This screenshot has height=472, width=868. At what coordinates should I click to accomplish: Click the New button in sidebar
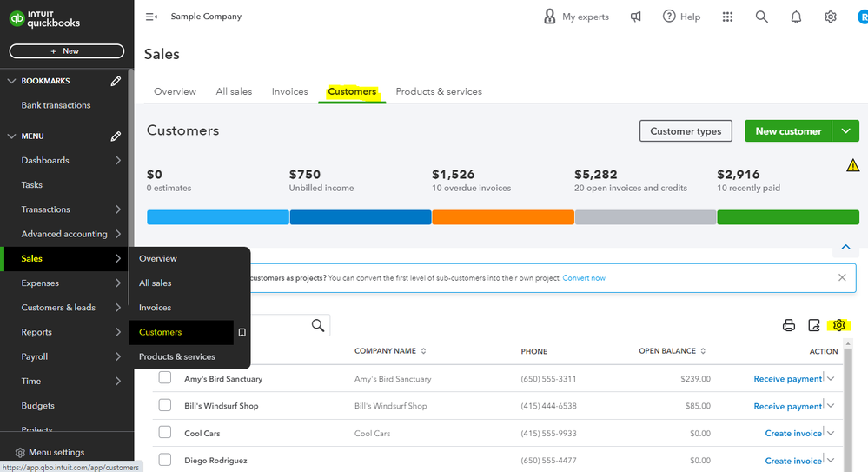[x=66, y=51]
